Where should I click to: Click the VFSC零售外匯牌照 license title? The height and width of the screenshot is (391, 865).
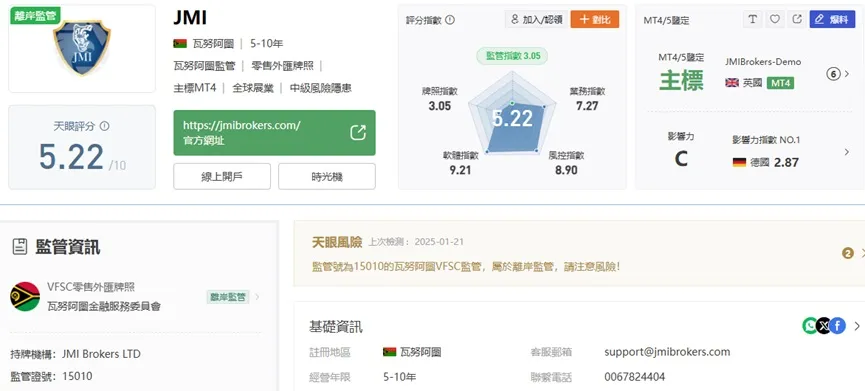click(91, 287)
